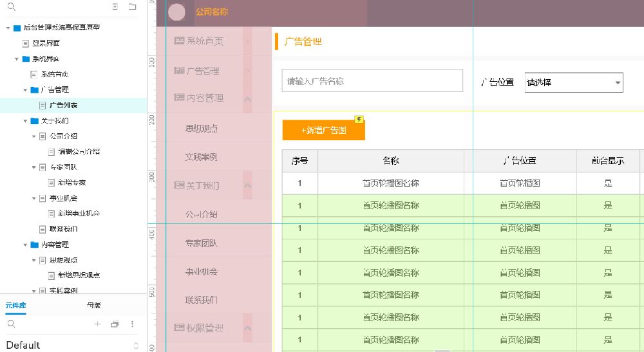
Task: Click the 请输入广告名称 input field
Action: 372,81
